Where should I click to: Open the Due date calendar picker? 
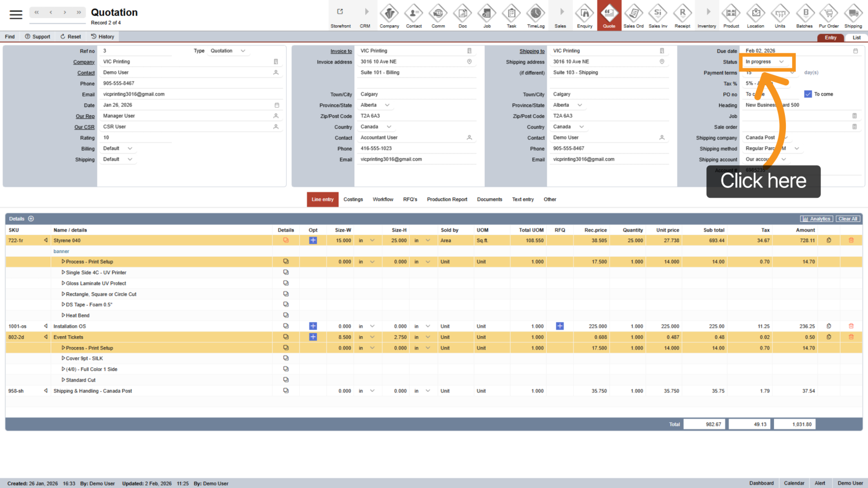click(x=855, y=51)
